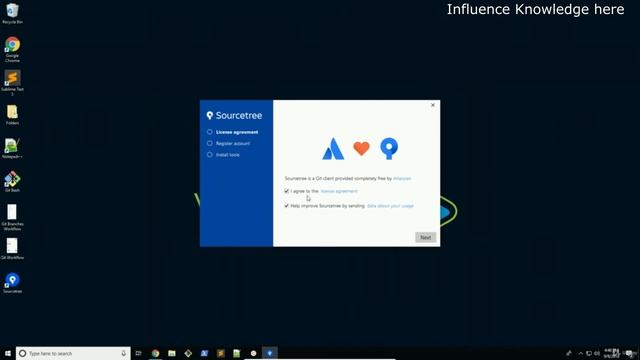Open Task View from the taskbar
The height and width of the screenshot is (360, 640).
pyautogui.click(x=139, y=353)
